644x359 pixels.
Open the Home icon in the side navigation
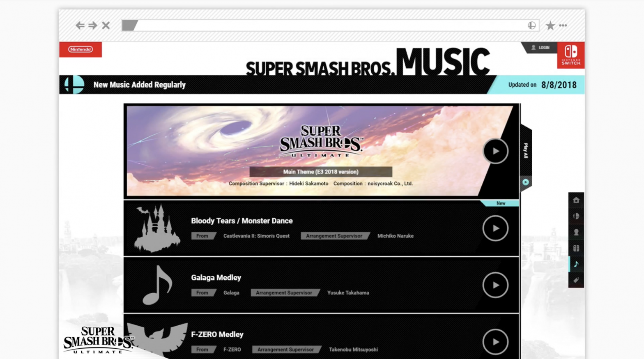pyautogui.click(x=576, y=200)
